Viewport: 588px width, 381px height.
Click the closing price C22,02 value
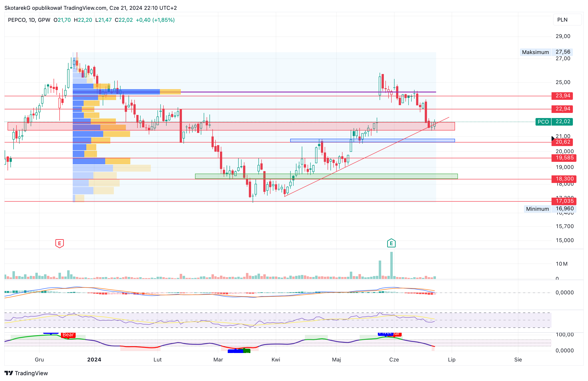124,20
